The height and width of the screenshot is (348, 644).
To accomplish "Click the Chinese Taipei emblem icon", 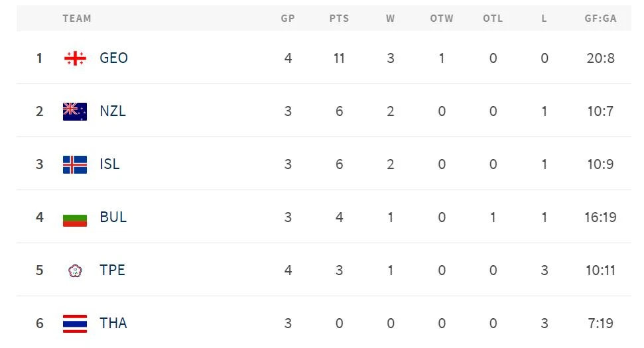I will 75,271.
